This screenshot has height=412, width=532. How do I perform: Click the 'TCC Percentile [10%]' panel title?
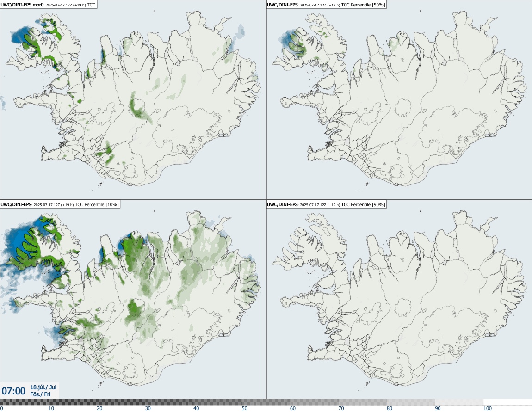point(60,204)
